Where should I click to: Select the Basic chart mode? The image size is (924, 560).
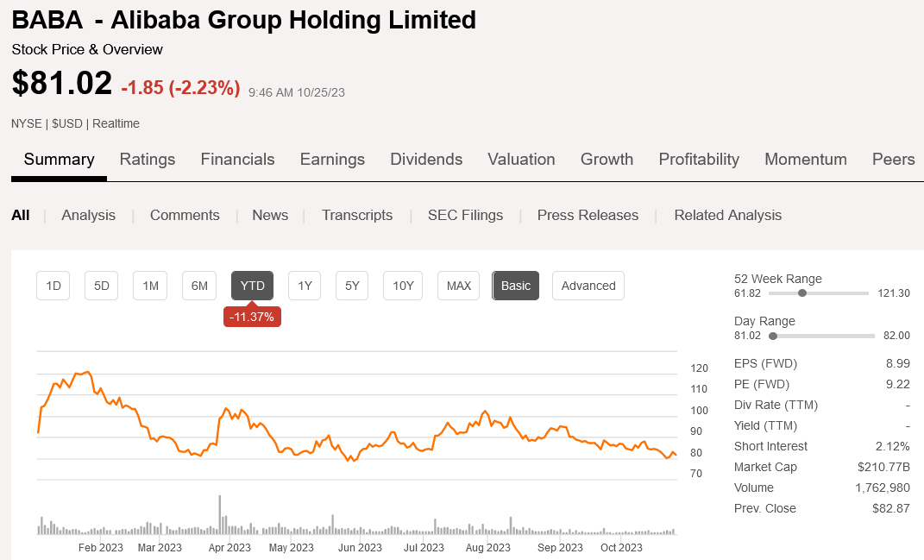[516, 286]
